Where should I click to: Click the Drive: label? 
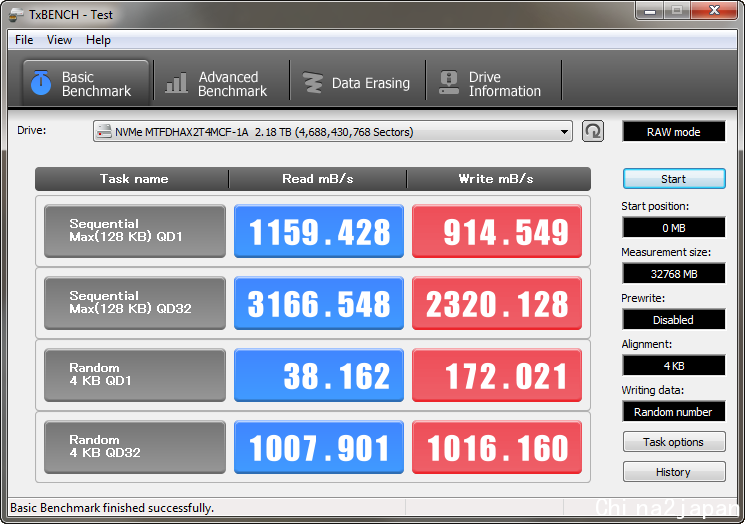click(x=32, y=130)
